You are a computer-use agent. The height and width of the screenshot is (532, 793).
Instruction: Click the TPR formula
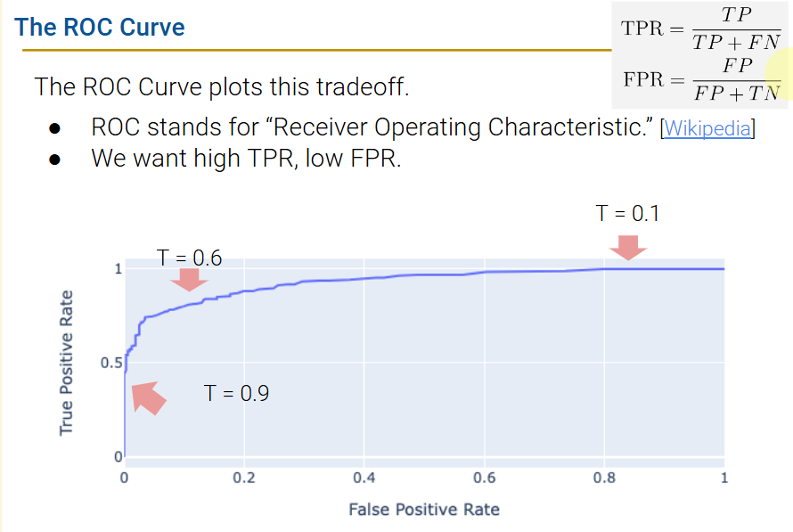click(700, 29)
